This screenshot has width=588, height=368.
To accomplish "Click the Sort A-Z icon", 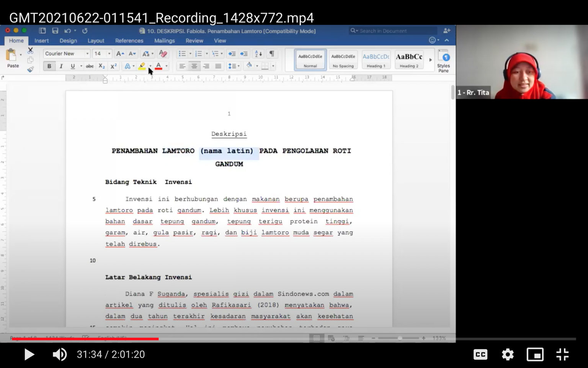I will (x=258, y=54).
